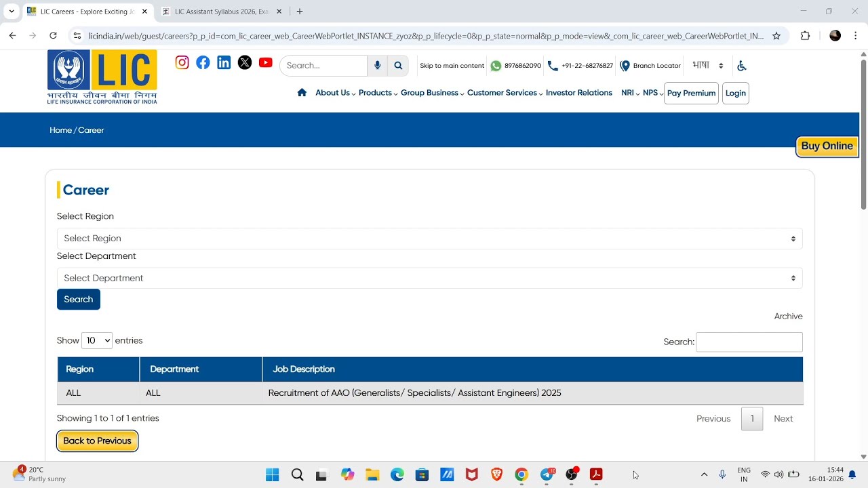Open LIC YouTube channel icon
This screenshot has width=868, height=488.
pos(266,62)
